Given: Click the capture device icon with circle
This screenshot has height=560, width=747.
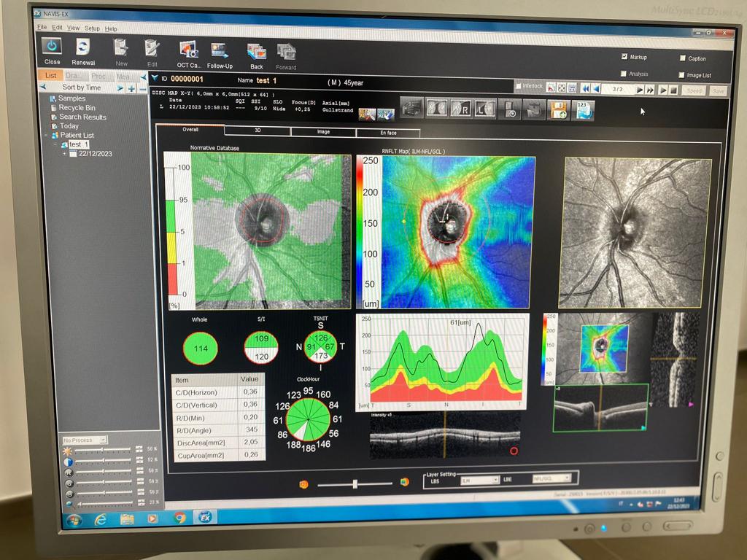Looking at the screenshot, I should point(508,109).
